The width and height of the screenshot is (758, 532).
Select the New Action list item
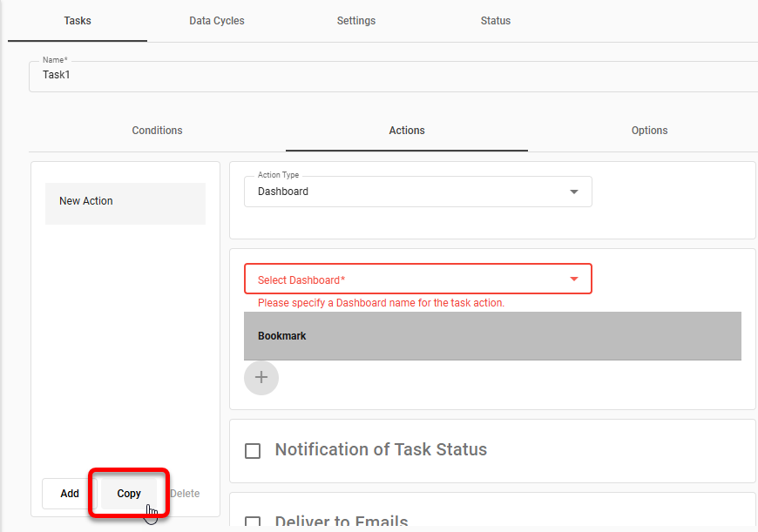coord(125,200)
